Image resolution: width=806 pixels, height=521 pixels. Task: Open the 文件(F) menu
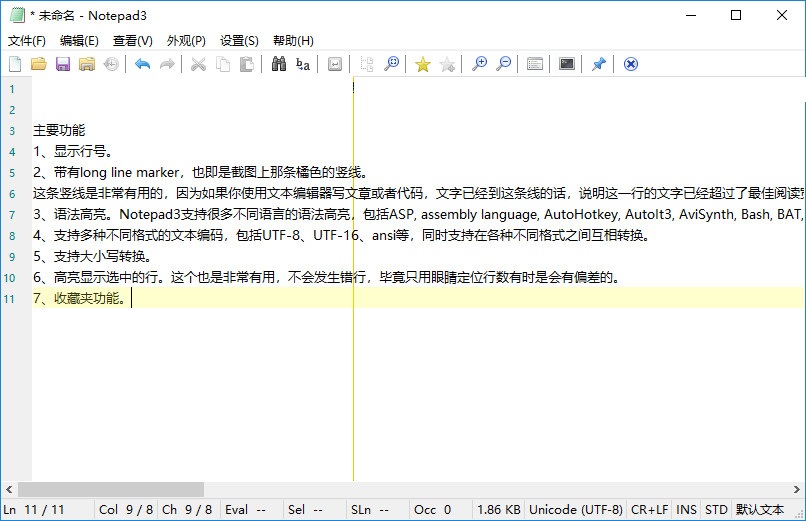27,41
